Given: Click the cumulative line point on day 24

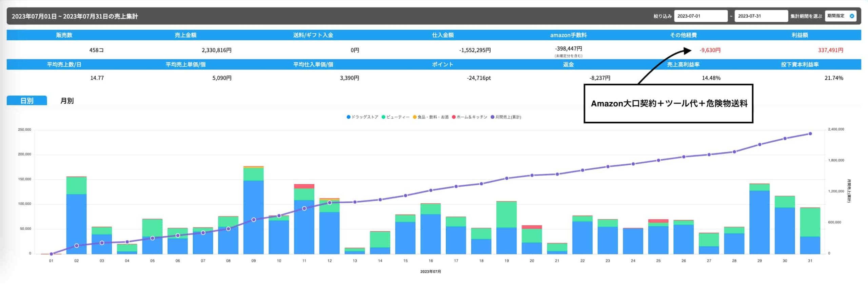Looking at the screenshot, I should pyautogui.click(x=633, y=164).
